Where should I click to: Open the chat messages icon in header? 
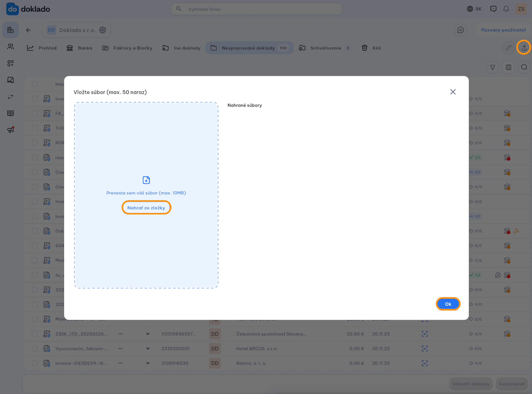coord(493,9)
